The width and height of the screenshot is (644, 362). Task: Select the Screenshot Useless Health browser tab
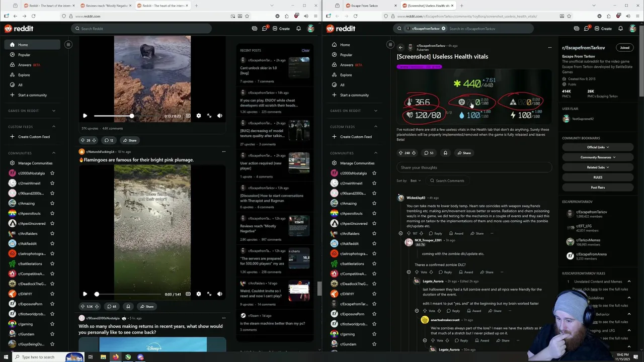coord(427,6)
